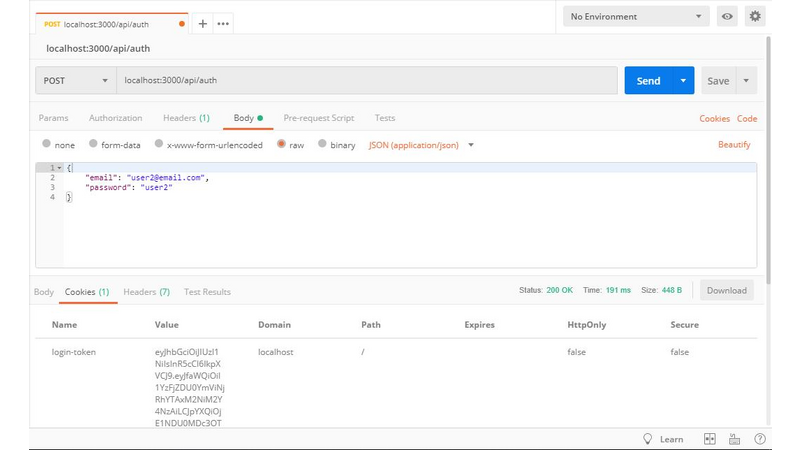The image size is (800, 450).
Task: Expand the Save button arrow dropdown
Action: [746, 81]
